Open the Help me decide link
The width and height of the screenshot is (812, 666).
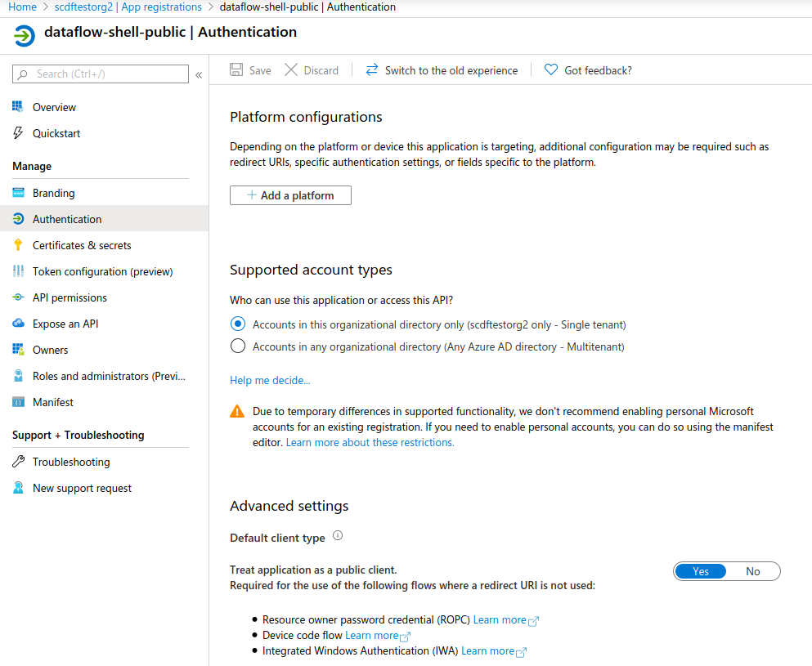coord(270,380)
